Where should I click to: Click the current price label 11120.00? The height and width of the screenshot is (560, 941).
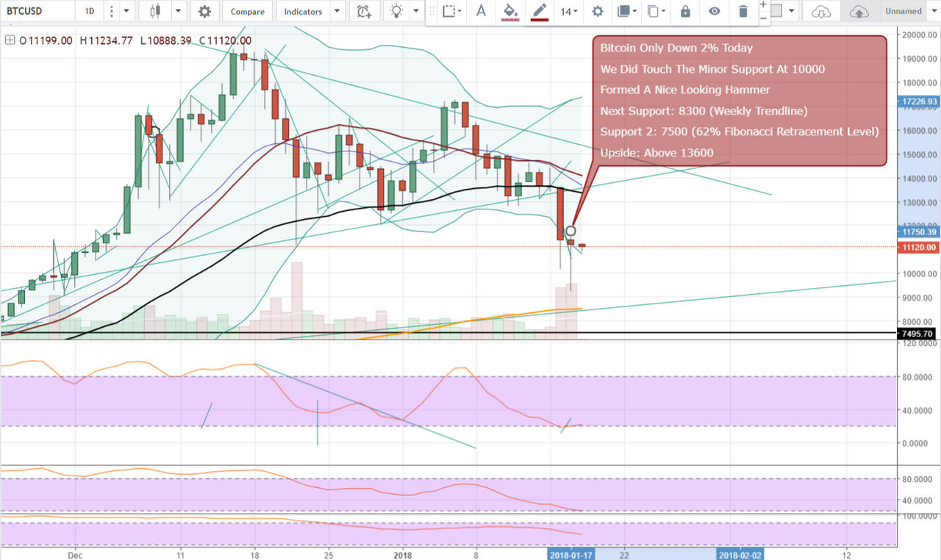pyautogui.click(x=919, y=248)
